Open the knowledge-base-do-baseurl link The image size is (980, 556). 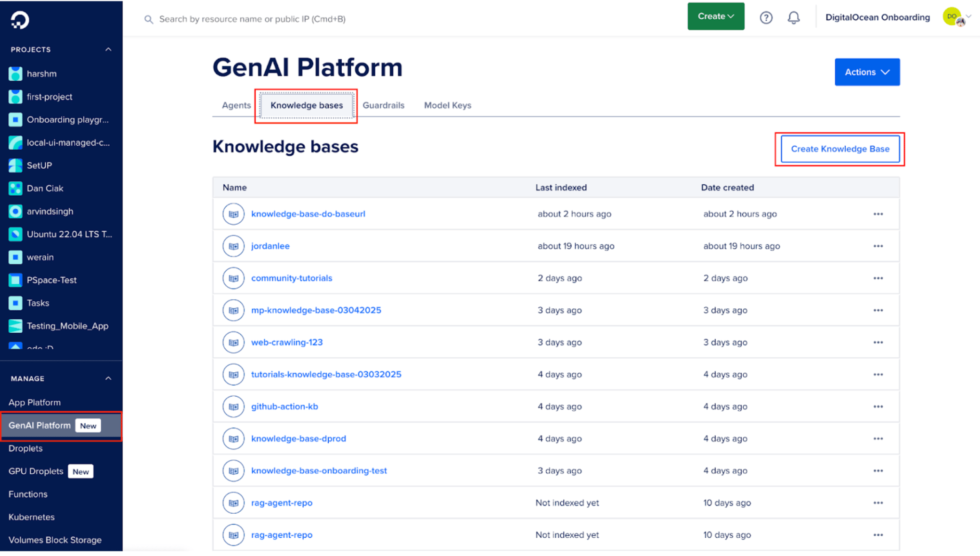[308, 214]
